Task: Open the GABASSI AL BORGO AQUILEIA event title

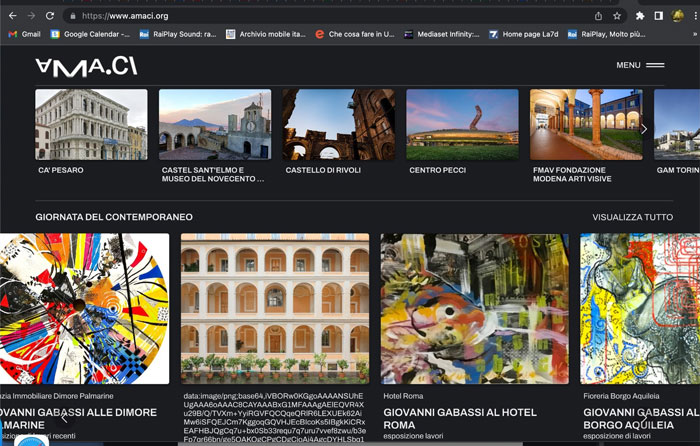Action: point(641,419)
